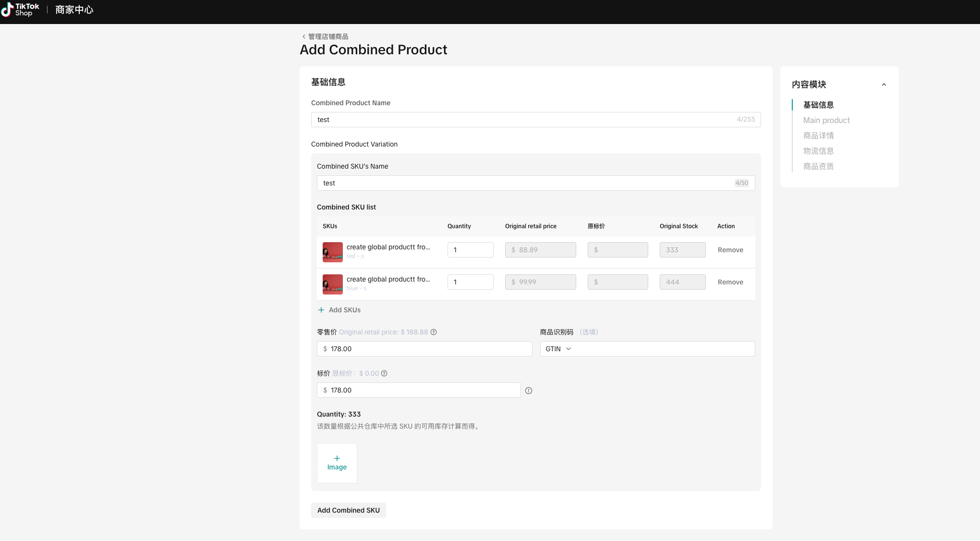The height and width of the screenshot is (541, 980).
Task: Click the plus icon for Add SKUs
Action: (x=321, y=310)
